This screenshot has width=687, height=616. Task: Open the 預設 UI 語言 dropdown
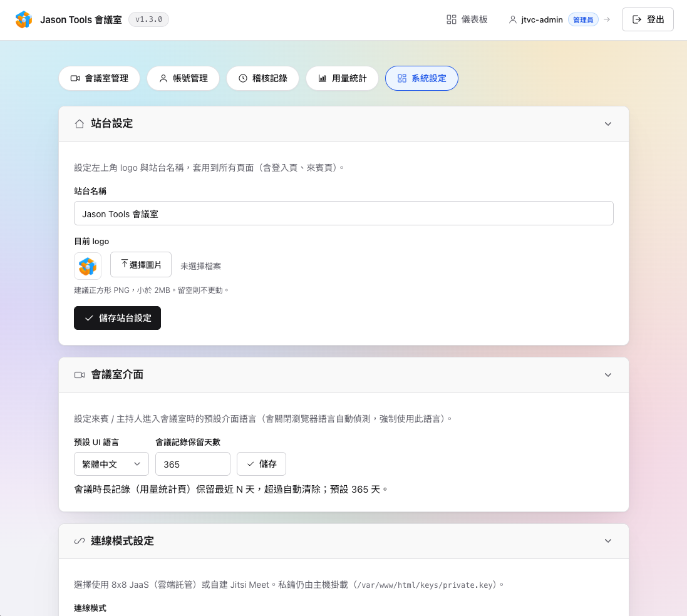click(111, 464)
